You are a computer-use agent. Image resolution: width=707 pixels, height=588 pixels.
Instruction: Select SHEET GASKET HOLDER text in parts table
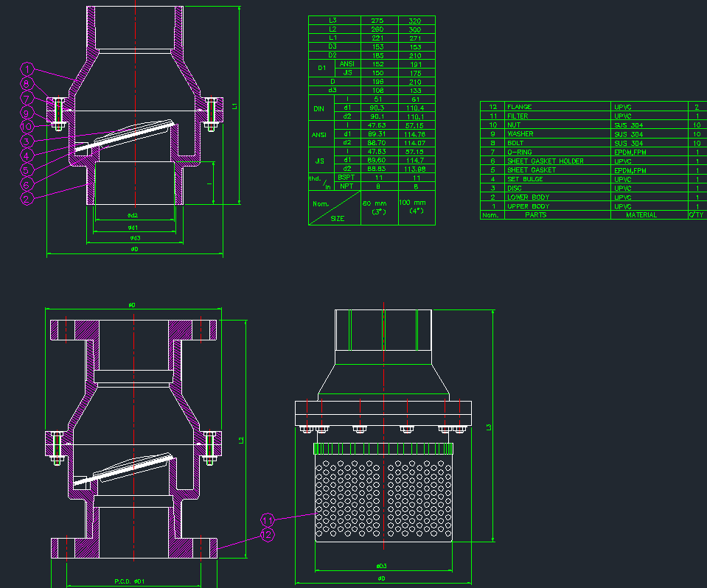[545, 161]
